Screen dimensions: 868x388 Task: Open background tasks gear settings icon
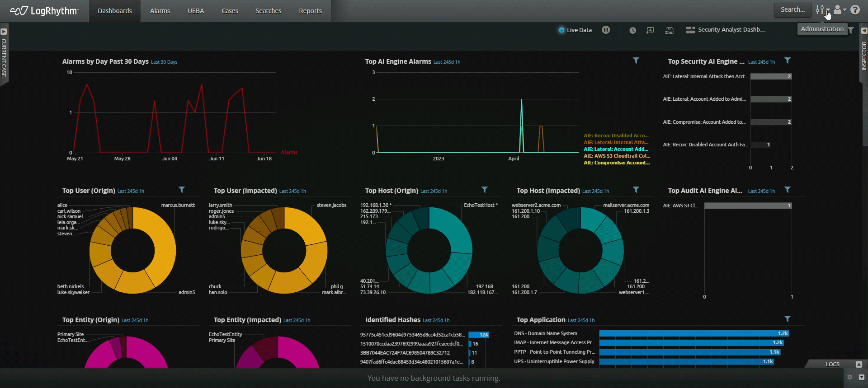point(849,377)
